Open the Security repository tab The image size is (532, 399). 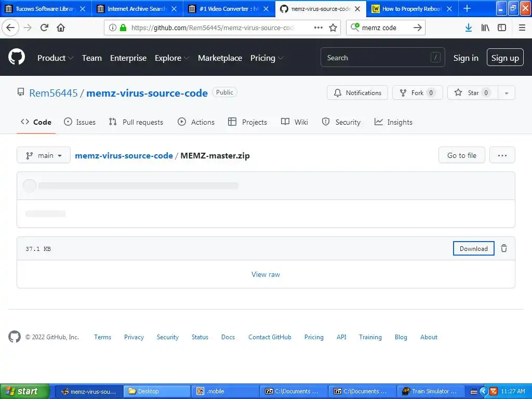point(341,122)
